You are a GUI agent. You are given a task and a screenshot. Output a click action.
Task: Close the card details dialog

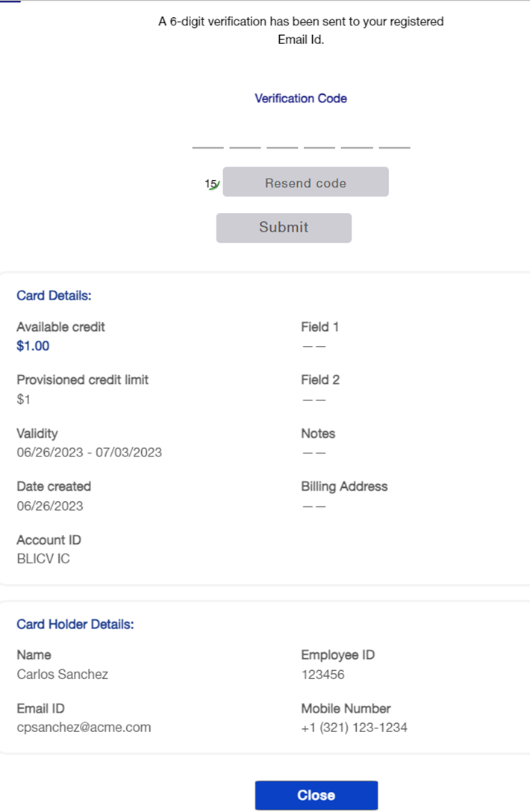point(316,796)
